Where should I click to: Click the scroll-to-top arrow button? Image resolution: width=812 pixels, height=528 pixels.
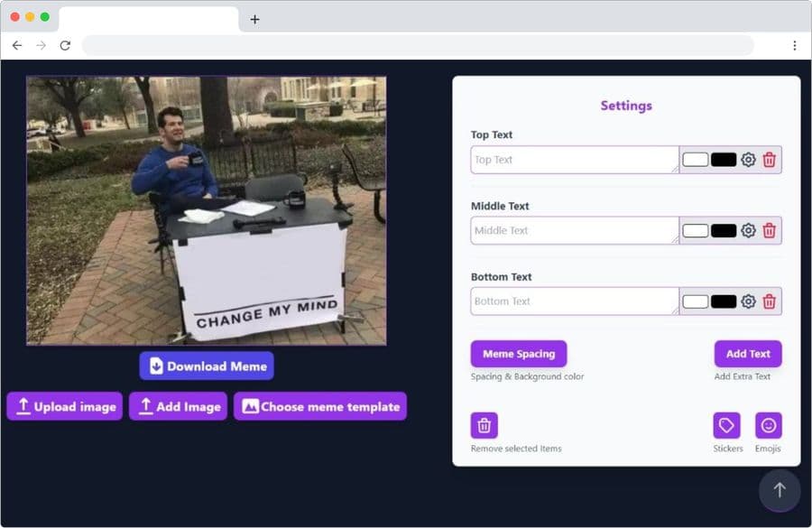780,490
